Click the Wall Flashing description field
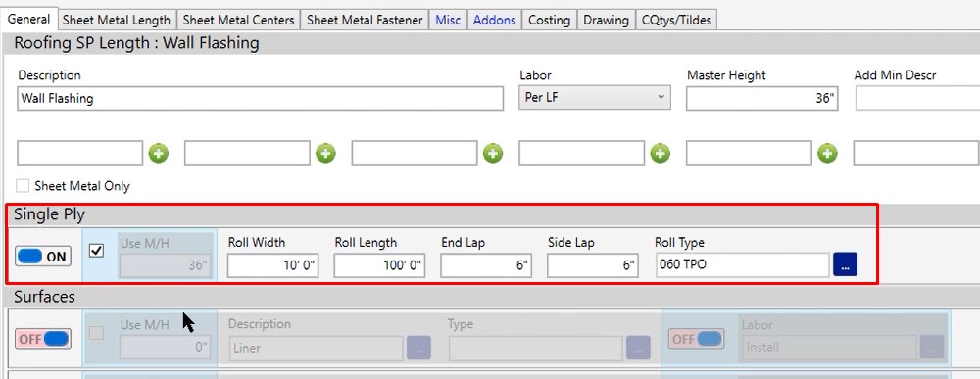The height and width of the screenshot is (379, 980). [x=260, y=98]
